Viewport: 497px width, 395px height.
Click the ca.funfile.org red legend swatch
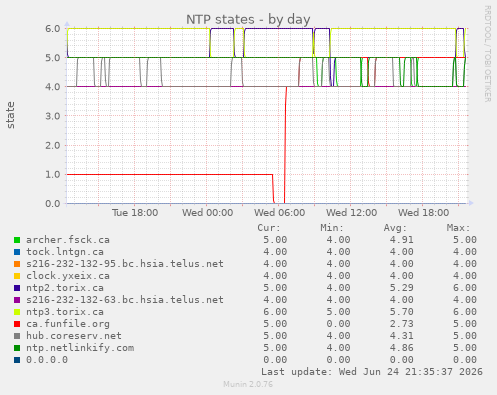pos(17,324)
